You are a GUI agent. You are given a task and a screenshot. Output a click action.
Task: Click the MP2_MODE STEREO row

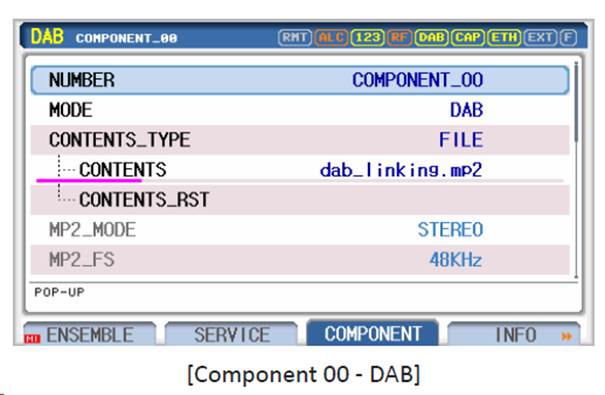(x=300, y=230)
